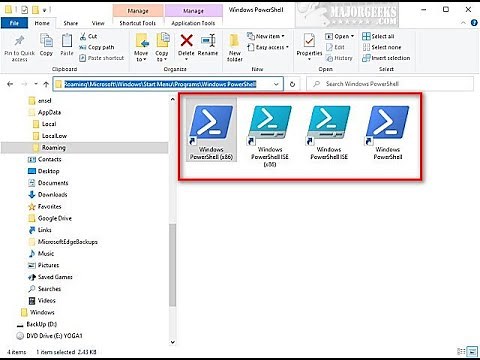This screenshot has height=360, width=480.
Task: Open Properties from the ribbon
Action: pyautogui.click(x=309, y=46)
